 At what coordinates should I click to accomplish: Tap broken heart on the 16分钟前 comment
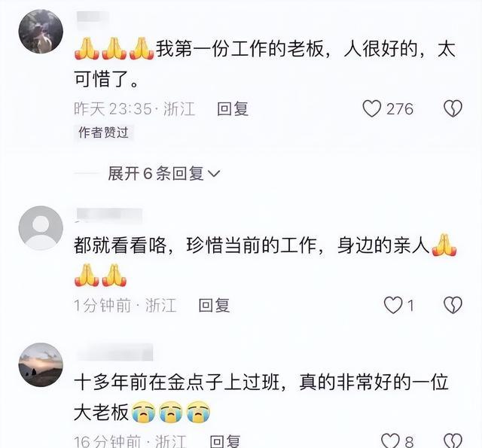point(453,440)
